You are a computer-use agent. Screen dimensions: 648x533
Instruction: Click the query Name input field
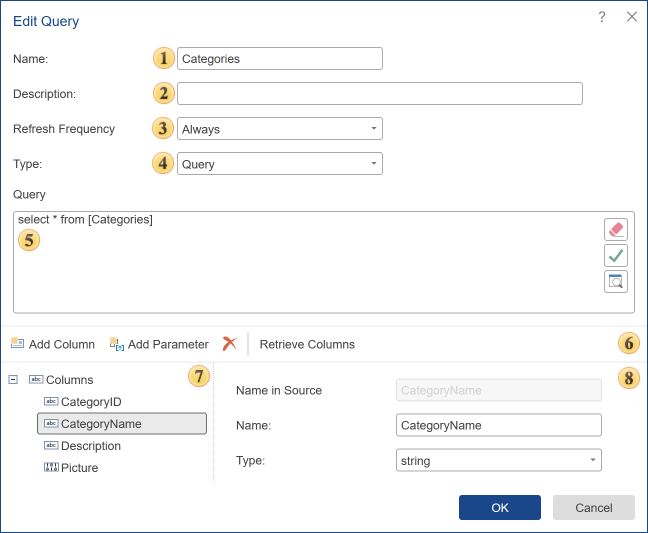pyautogui.click(x=279, y=59)
